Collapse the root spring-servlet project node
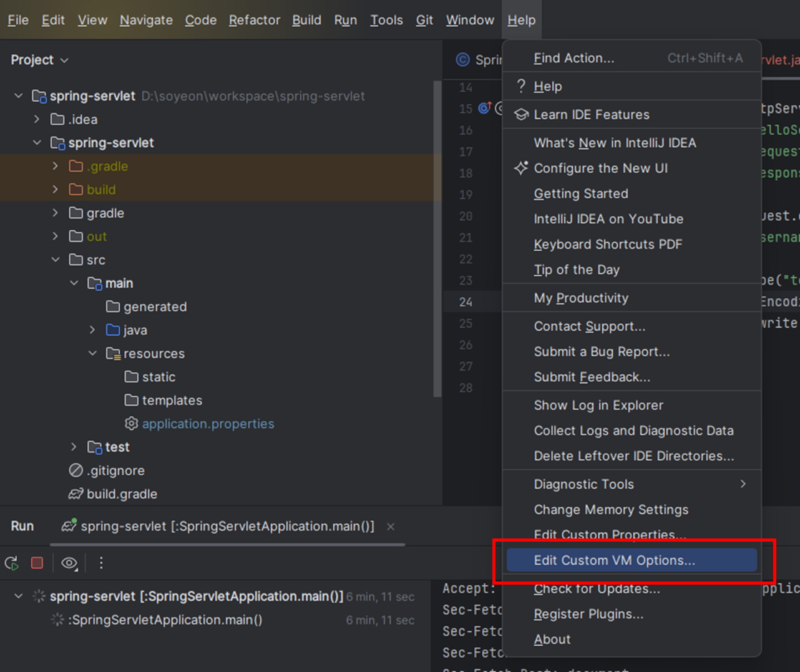Image resolution: width=800 pixels, height=672 pixels. pos(19,95)
